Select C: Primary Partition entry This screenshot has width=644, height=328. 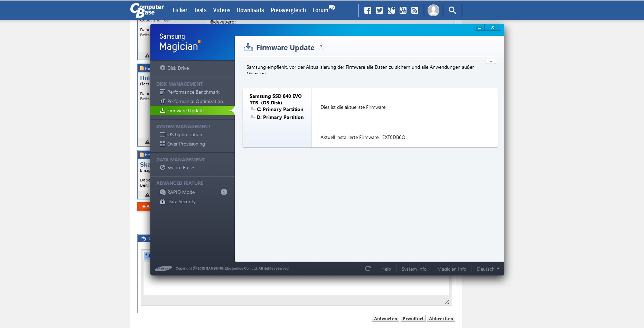[280, 109]
